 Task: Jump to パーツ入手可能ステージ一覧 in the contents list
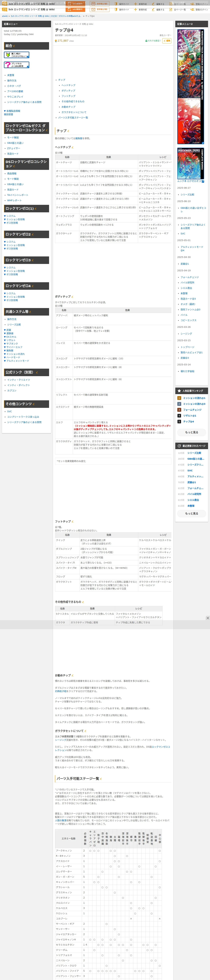point(73,118)
